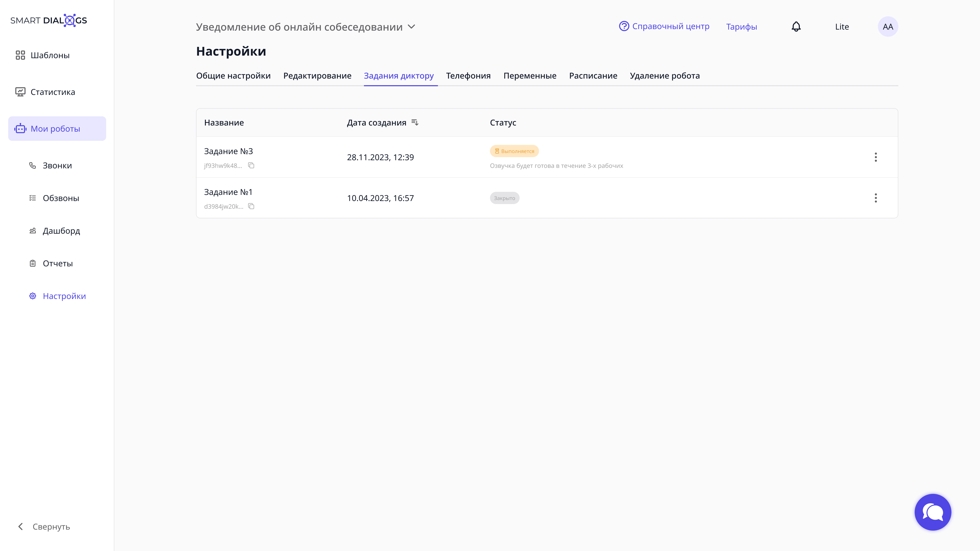Screen dimensions: 980x551
Task: Open Отчеты menu item
Action: pyautogui.click(x=57, y=263)
